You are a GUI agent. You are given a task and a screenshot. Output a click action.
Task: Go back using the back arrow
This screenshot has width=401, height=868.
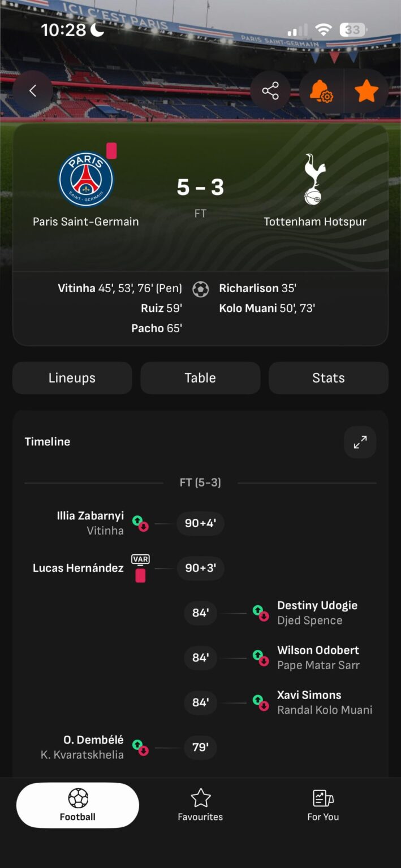pos(32,90)
